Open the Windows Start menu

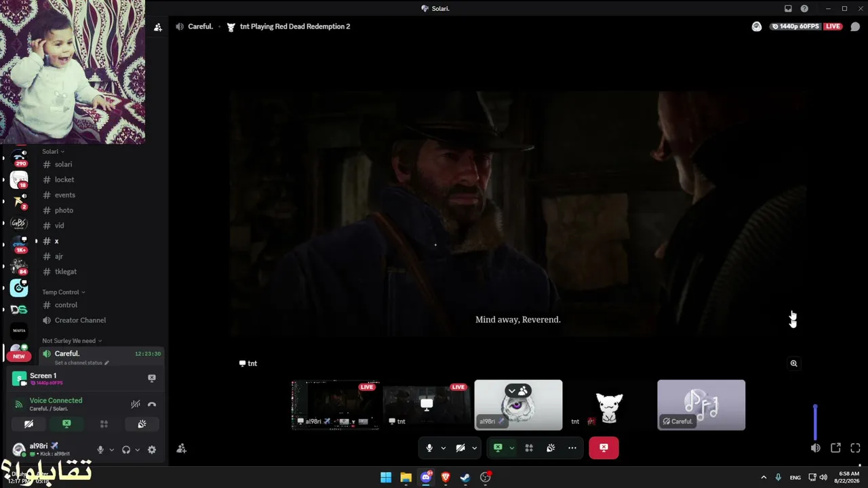[386, 477]
